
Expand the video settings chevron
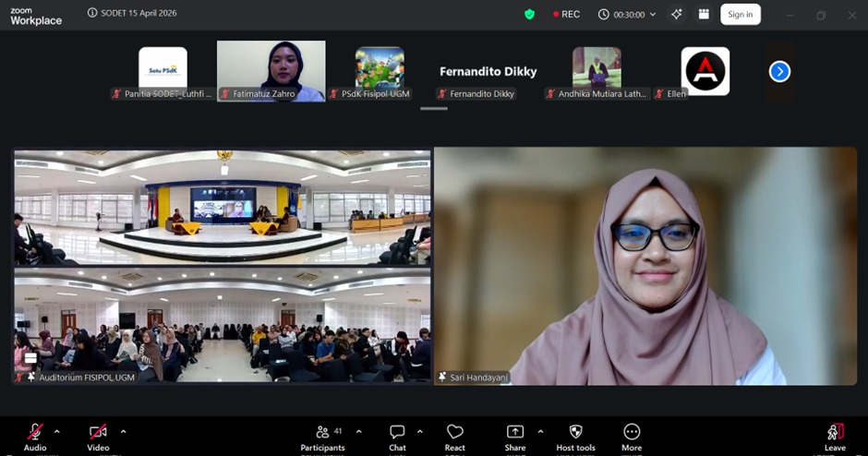(123, 431)
